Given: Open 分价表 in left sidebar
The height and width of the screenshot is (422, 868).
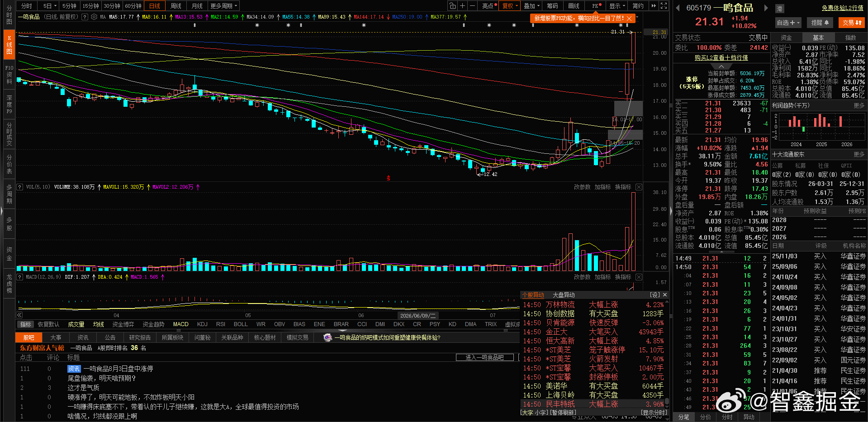Looking at the screenshot, I should pos(9,164).
